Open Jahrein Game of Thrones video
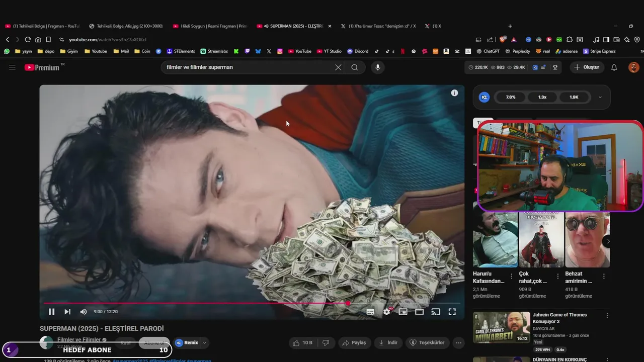The image size is (644, 362). (x=501, y=327)
